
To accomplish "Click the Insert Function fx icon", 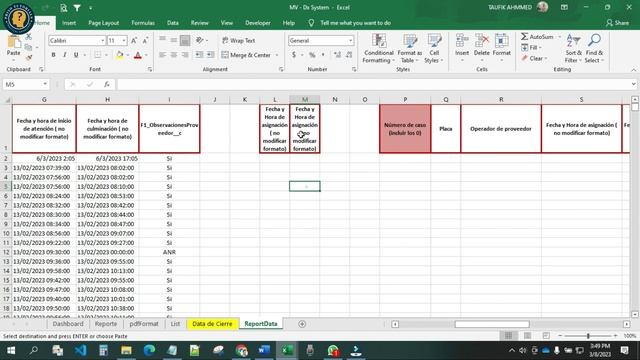I will point(107,84).
